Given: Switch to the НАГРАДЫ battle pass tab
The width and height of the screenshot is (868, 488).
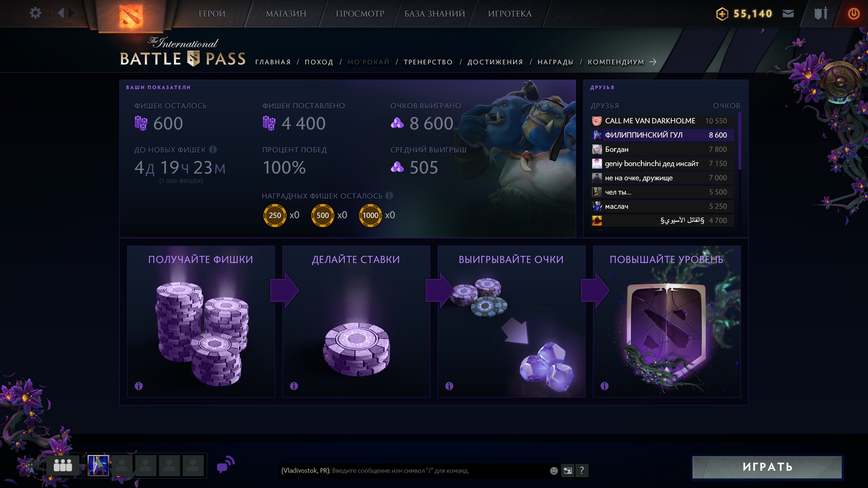Looking at the screenshot, I should pos(555,62).
